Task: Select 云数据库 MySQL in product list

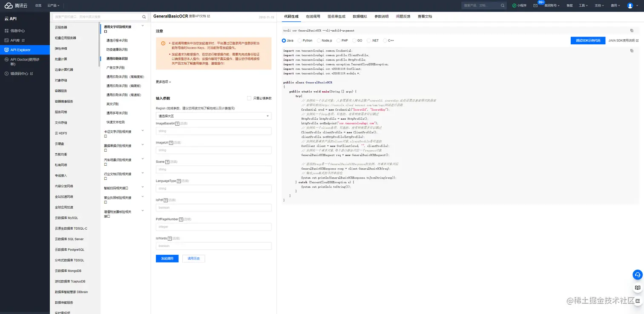Action: click(x=66, y=218)
